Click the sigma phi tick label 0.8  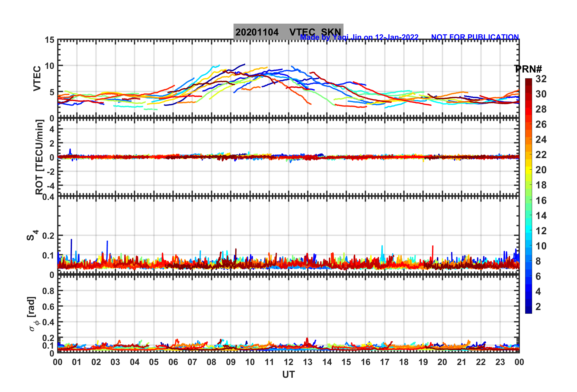point(49,291)
